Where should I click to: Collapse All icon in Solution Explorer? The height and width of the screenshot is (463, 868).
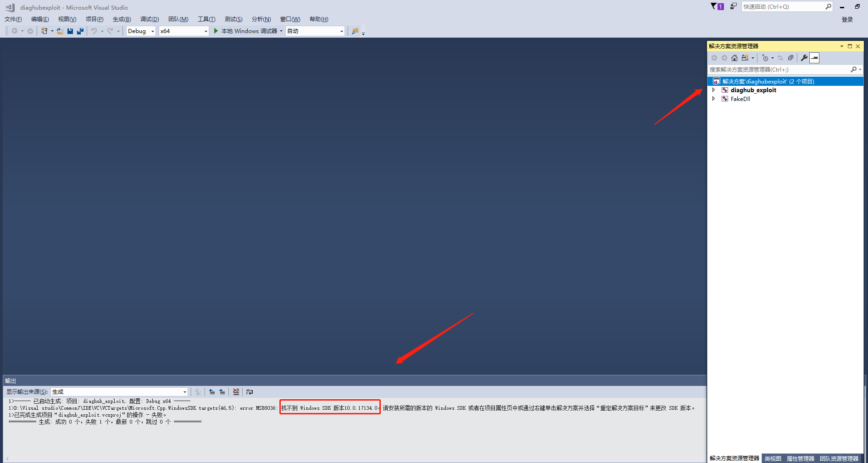click(x=790, y=58)
